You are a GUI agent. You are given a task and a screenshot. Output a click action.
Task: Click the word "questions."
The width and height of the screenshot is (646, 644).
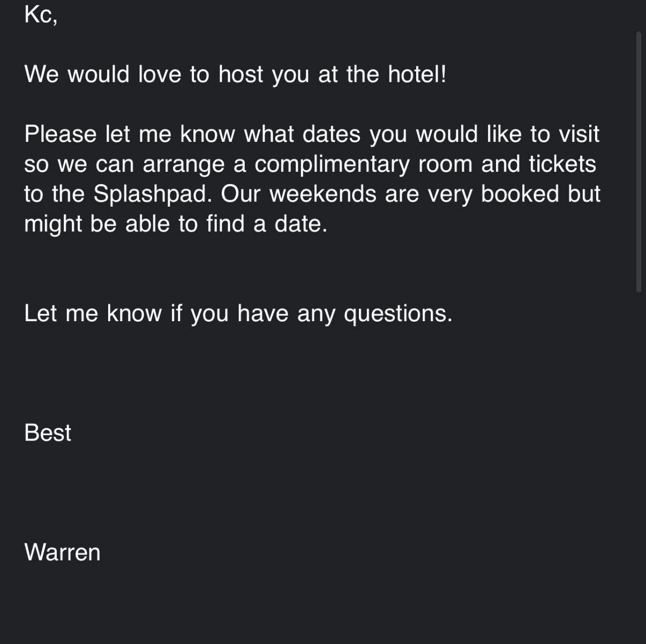[x=398, y=313]
